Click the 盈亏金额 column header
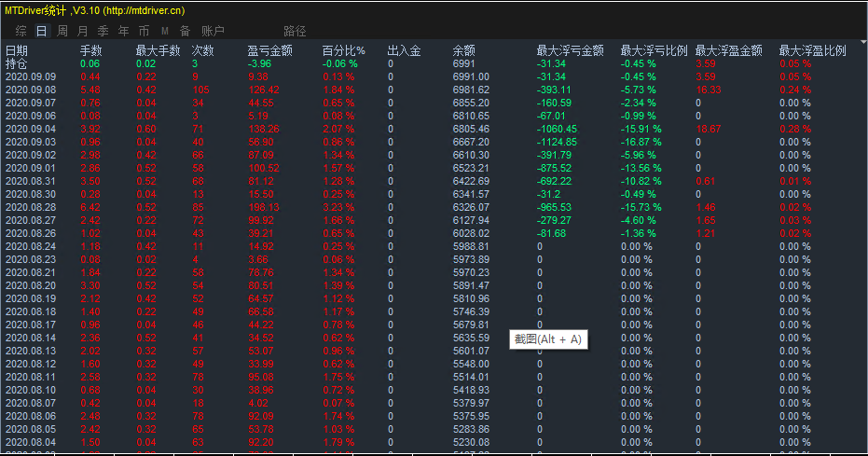The image size is (868, 456). coord(270,50)
